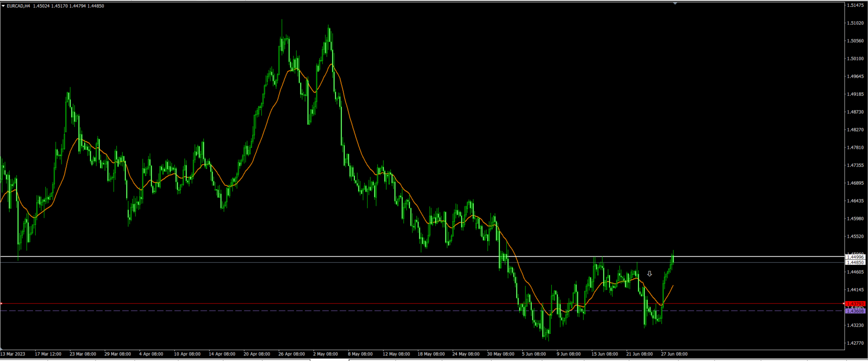This screenshot has width=868, height=361.
Task: Click the OHLC values beside EURCAD,H4
Action: tap(68, 6)
